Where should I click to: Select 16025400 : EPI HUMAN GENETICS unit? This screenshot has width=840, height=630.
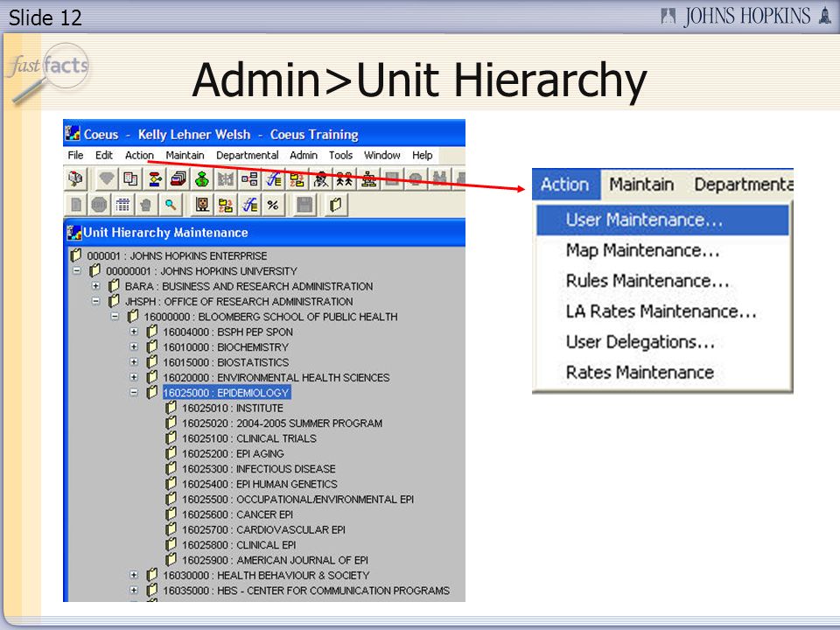[260, 484]
